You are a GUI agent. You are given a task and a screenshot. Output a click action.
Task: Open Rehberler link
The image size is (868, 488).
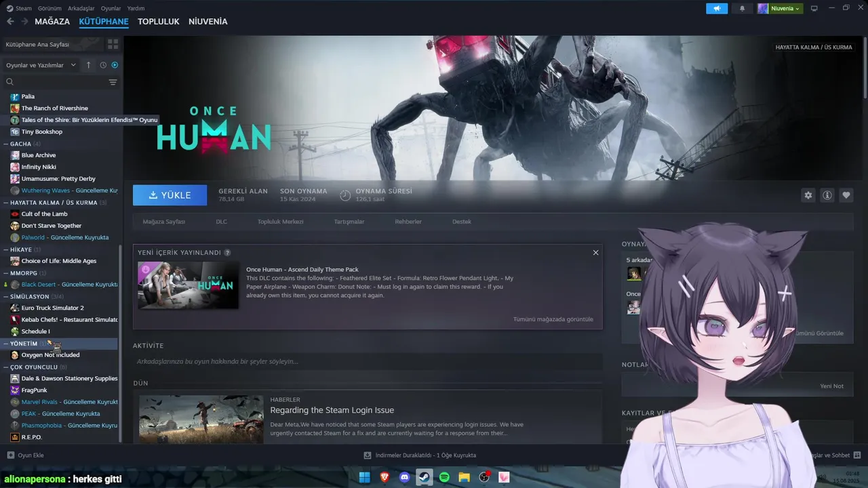tap(408, 222)
